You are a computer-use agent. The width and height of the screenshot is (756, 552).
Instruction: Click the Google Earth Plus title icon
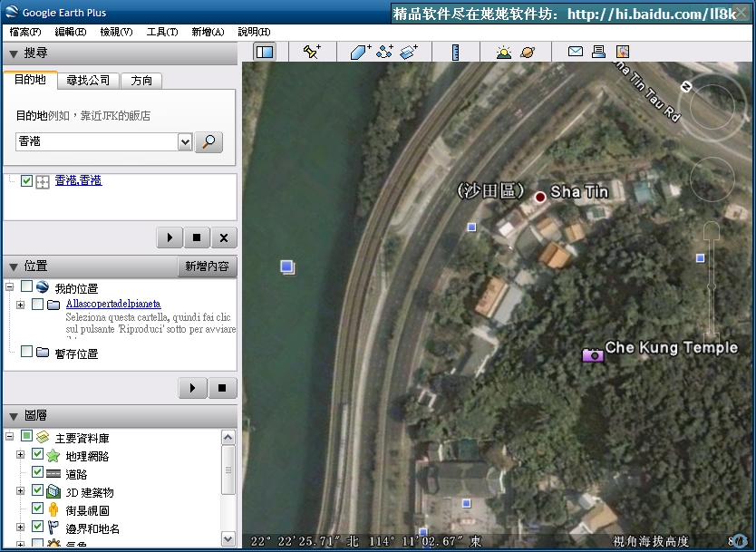[11, 12]
